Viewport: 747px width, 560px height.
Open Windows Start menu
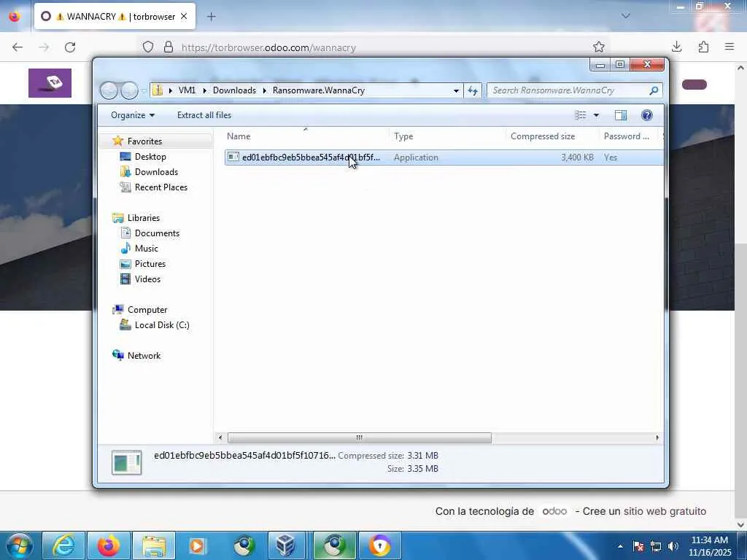(x=20, y=545)
